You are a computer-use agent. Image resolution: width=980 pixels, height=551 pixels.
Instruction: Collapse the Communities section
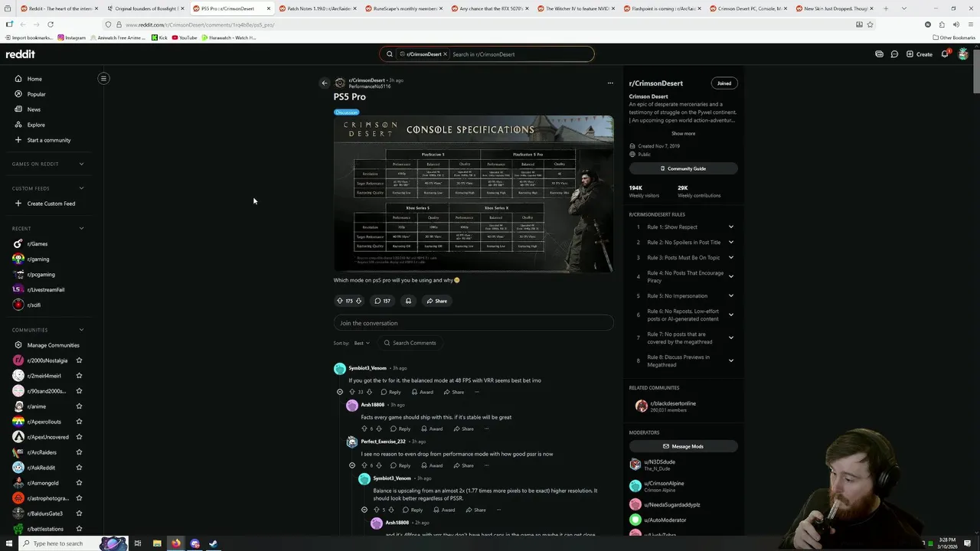[81, 330]
